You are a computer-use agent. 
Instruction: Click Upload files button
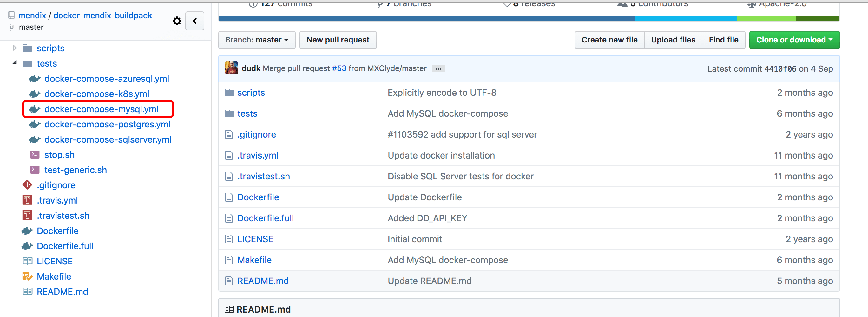click(673, 40)
